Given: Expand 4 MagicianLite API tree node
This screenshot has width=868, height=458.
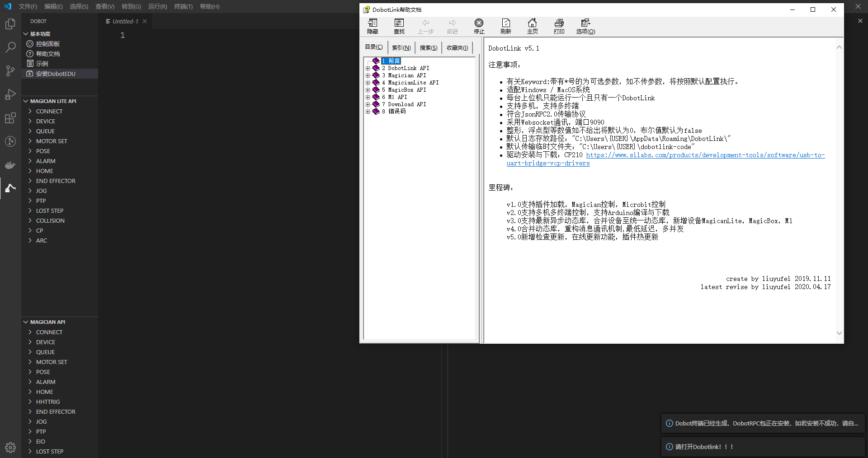Looking at the screenshot, I should pos(368,83).
